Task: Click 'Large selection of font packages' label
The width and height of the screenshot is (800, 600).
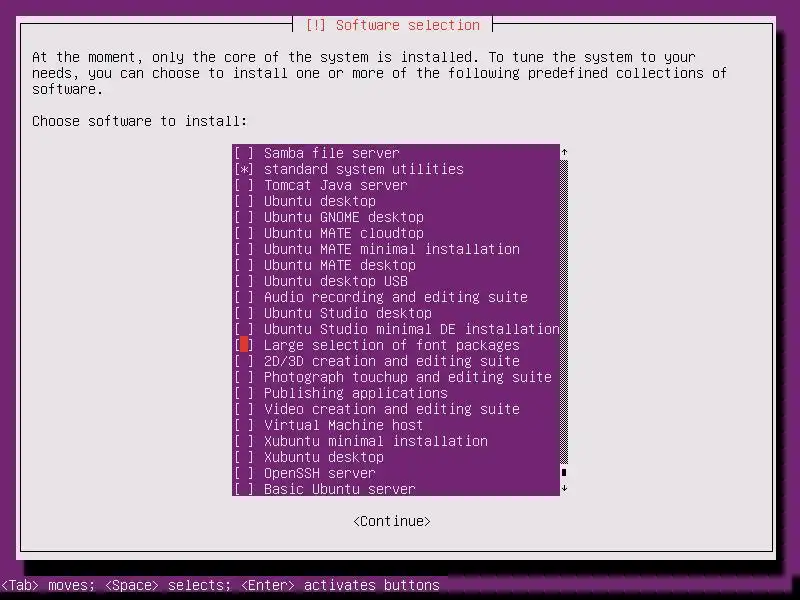Action: [x=391, y=345]
